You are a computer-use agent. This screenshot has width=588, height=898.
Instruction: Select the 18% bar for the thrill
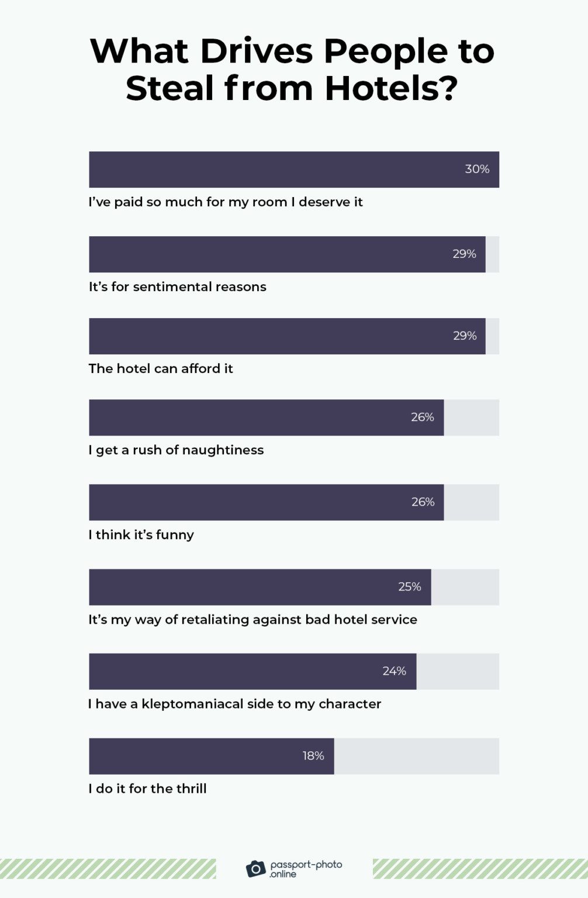tap(211, 756)
